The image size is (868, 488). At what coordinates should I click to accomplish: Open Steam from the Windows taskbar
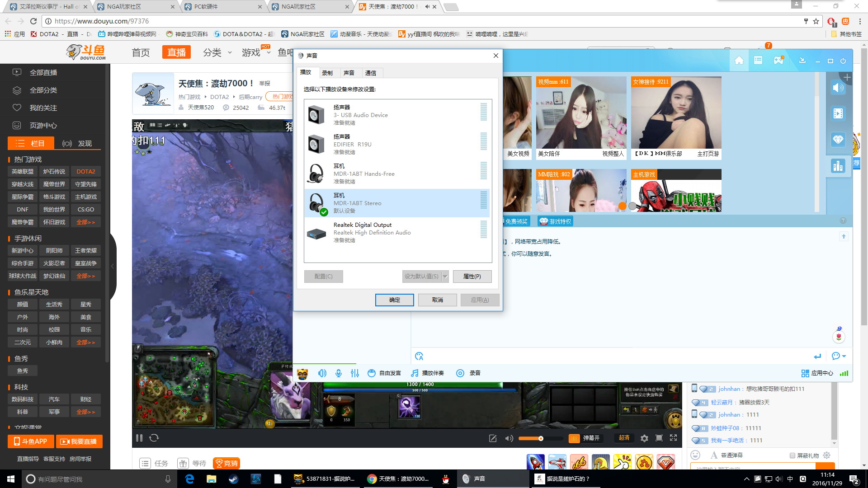(x=234, y=479)
